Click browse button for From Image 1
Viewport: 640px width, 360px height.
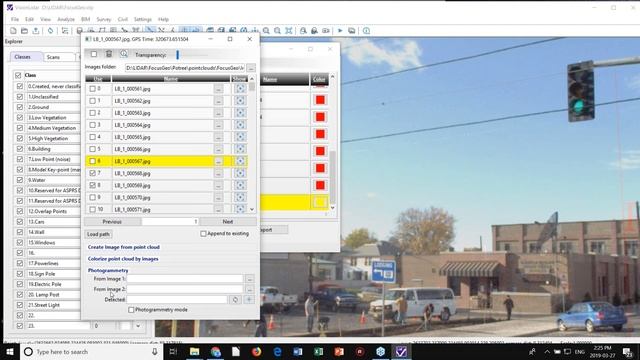tap(249, 279)
